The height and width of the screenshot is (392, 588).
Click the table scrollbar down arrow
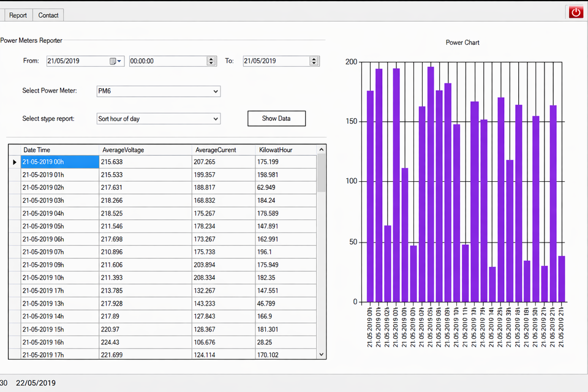point(321,354)
